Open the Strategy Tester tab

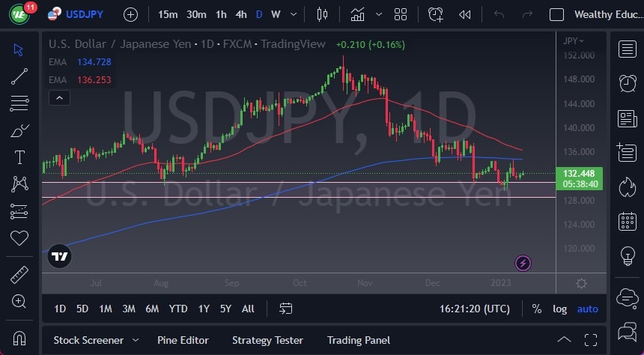[267, 340]
